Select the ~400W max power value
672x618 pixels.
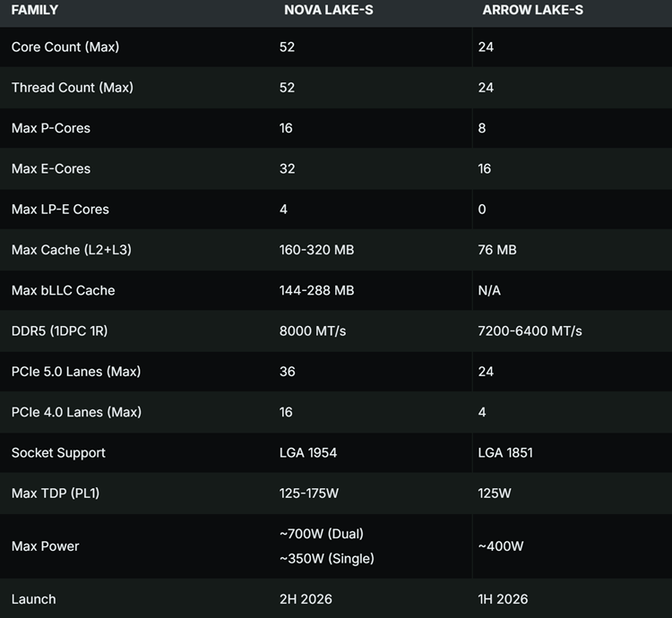(501, 546)
